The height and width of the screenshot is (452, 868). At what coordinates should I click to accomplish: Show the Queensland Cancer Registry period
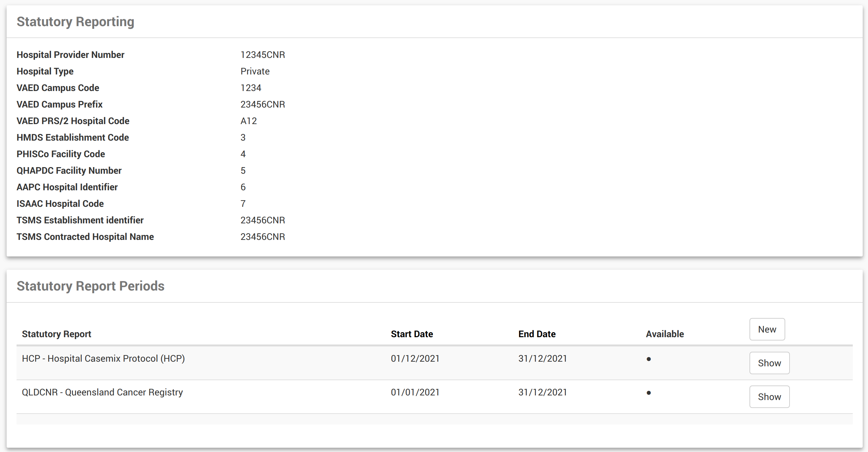(769, 396)
